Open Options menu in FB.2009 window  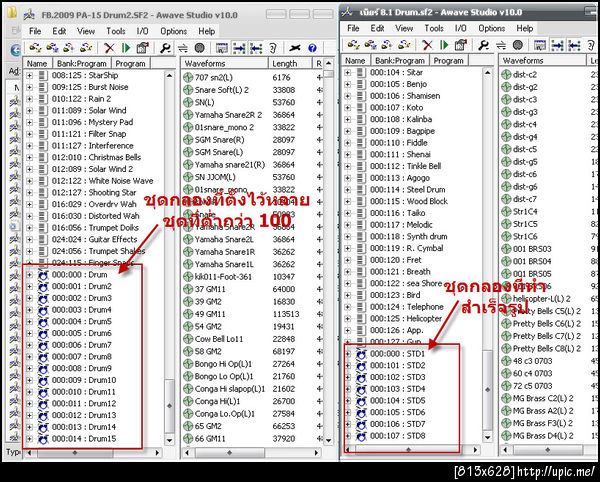click(x=173, y=31)
